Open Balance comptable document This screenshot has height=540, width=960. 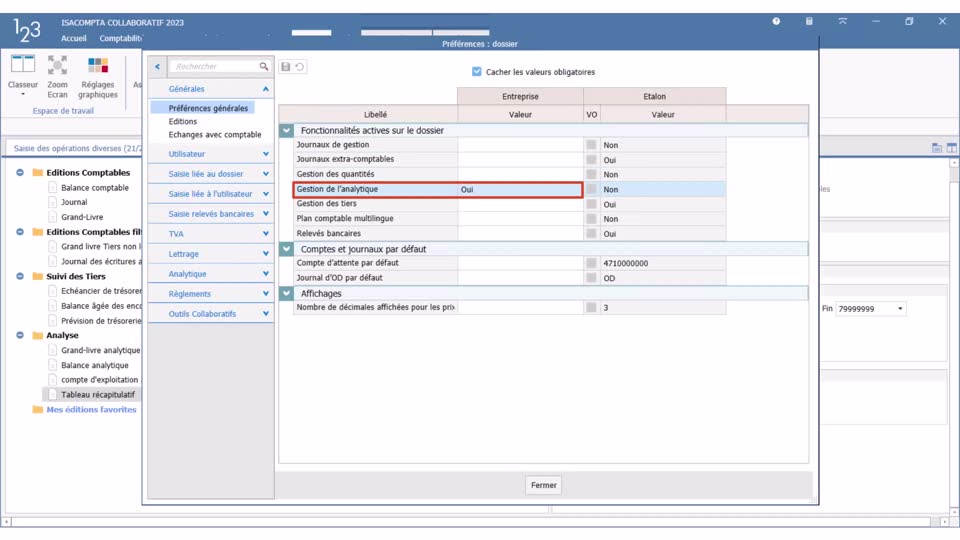(x=94, y=188)
